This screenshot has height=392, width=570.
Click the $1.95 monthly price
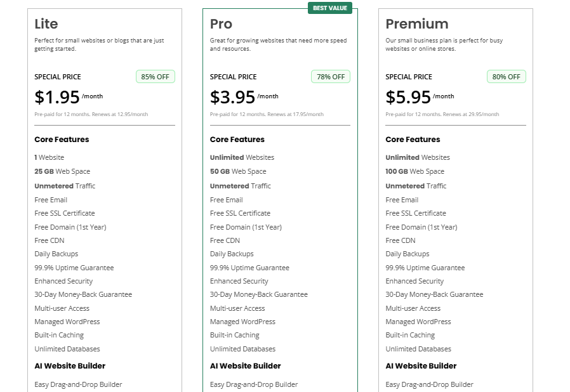click(x=57, y=97)
